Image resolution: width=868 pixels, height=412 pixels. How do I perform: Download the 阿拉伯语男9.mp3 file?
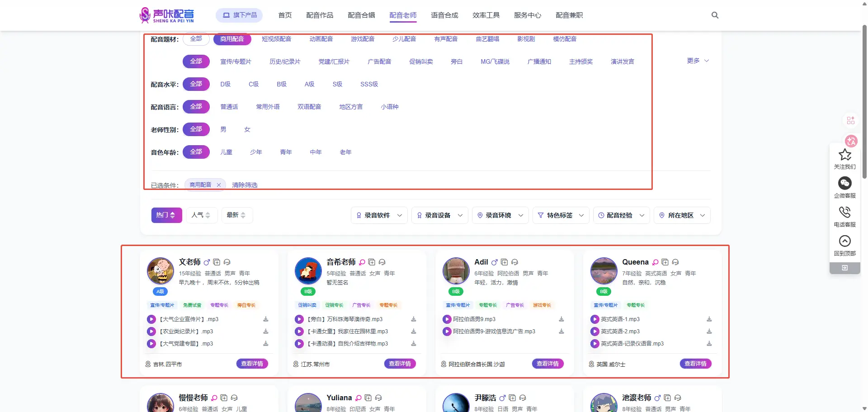click(561, 319)
